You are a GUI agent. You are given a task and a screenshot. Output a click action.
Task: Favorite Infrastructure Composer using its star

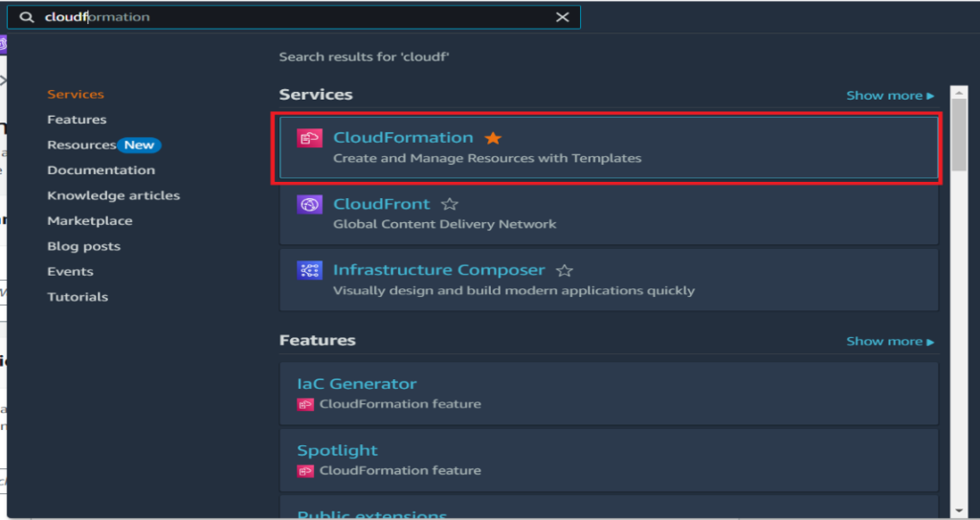(565, 271)
